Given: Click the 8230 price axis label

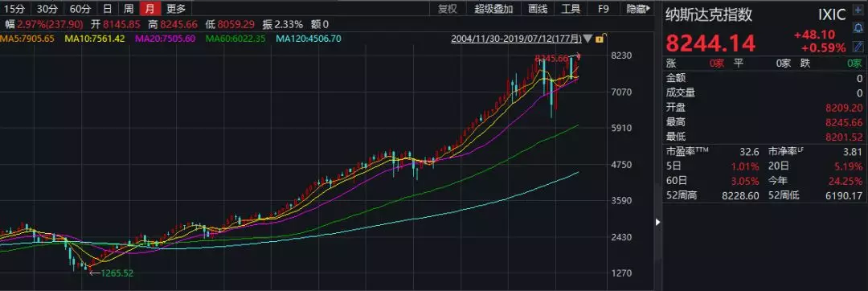Looking at the screenshot, I should point(621,56).
